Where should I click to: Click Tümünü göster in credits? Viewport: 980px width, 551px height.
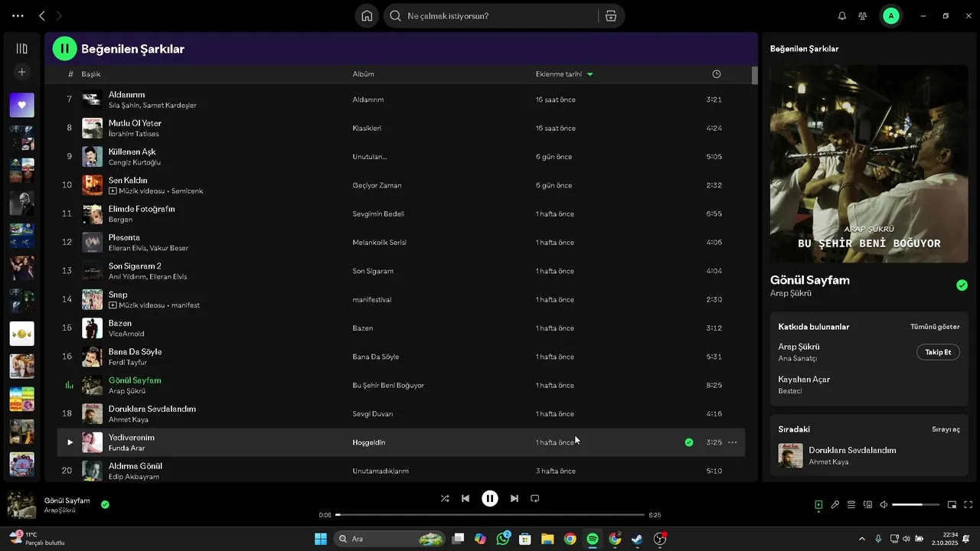click(x=935, y=327)
